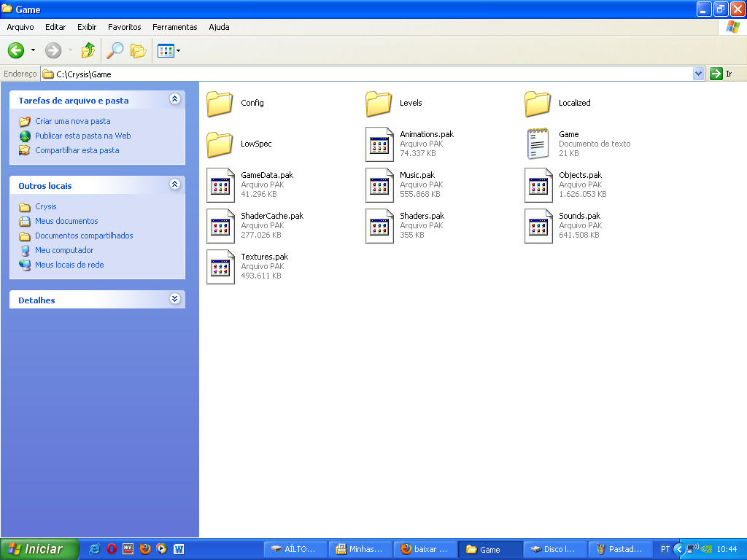The height and width of the screenshot is (560, 747).
Task: Select the Objects.pak file icon
Action: [x=539, y=185]
